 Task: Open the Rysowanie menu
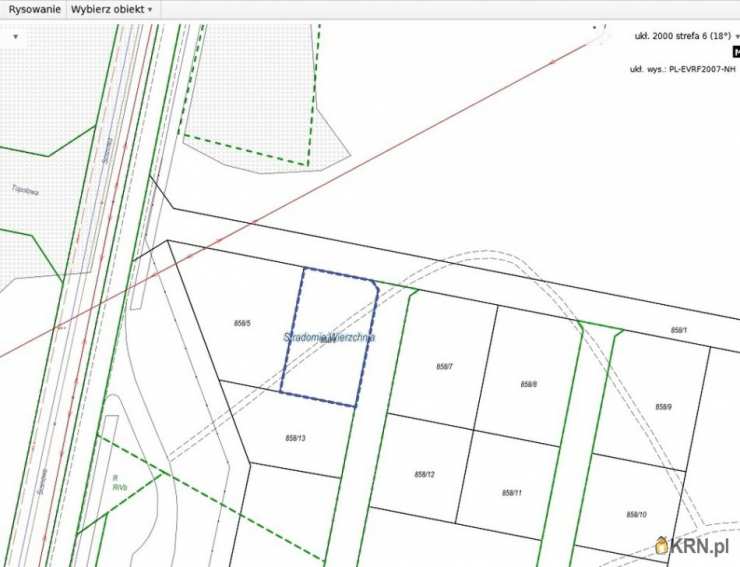click(x=32, y=9)
